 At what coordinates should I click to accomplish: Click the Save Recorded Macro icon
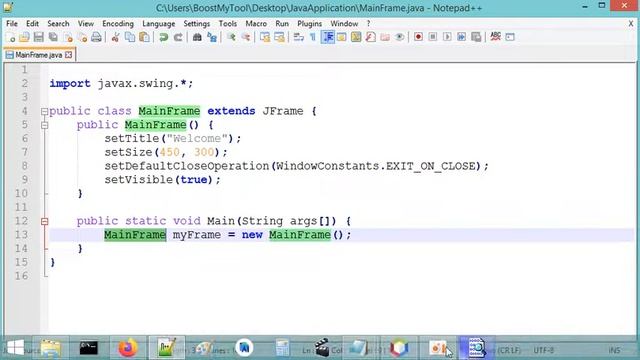pyautogui.click(x=476, y=37)
